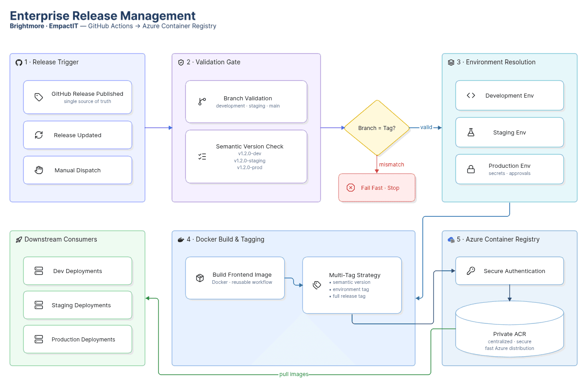Click the flask icon in Staging Env
Screen dimensions: 588x390
click(471, 132)
